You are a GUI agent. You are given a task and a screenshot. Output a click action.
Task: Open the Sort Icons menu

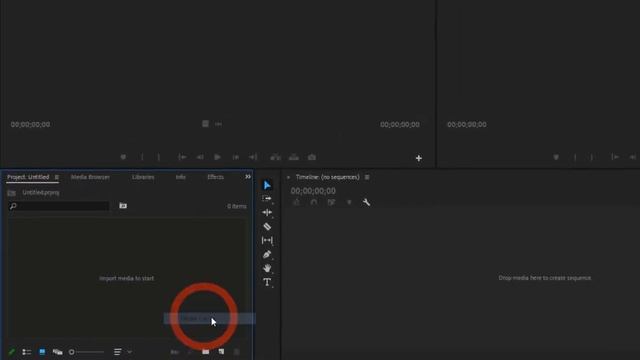coord(122,352)
